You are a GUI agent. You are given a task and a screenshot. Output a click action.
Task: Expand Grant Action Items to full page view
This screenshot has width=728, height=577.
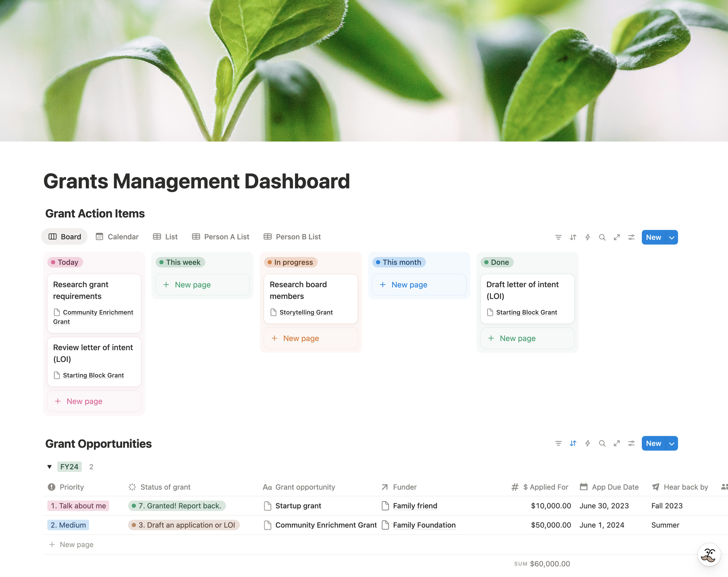[x=616, y=237]
